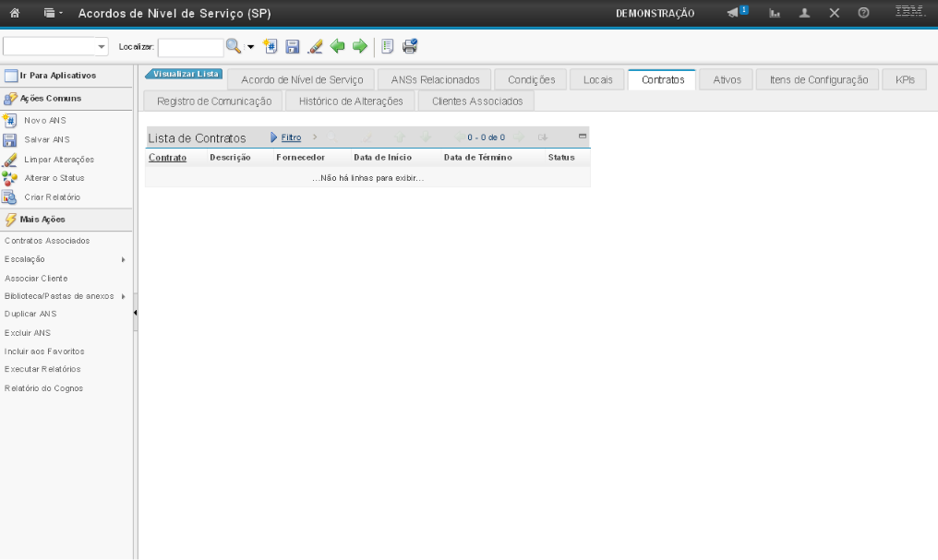Click the Help question mark icon

(863, 13)
